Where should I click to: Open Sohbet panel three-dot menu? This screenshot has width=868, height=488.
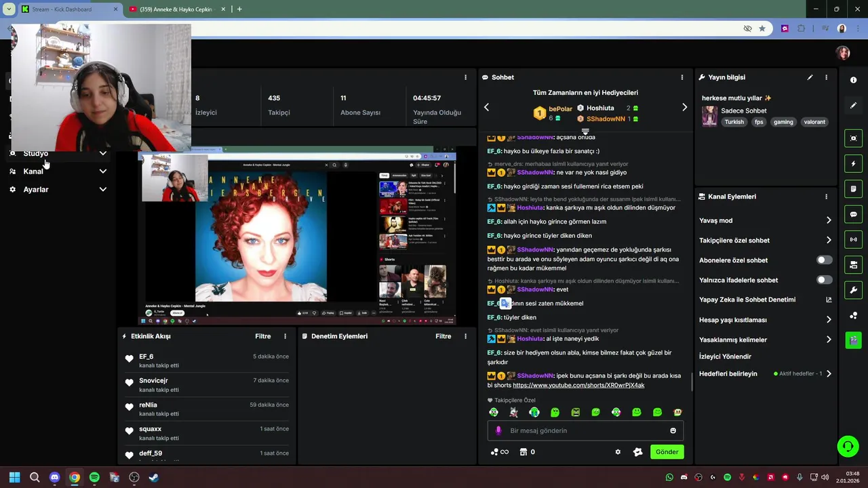[682, 77]
